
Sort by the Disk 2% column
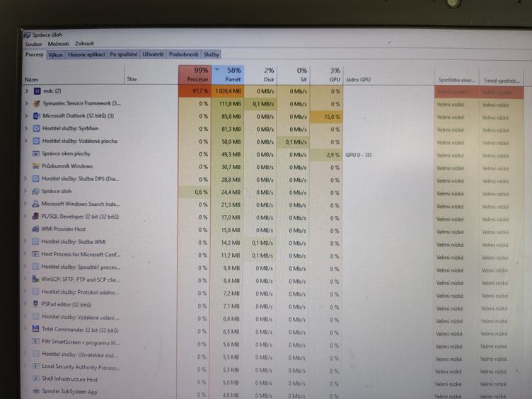[260, 75]
